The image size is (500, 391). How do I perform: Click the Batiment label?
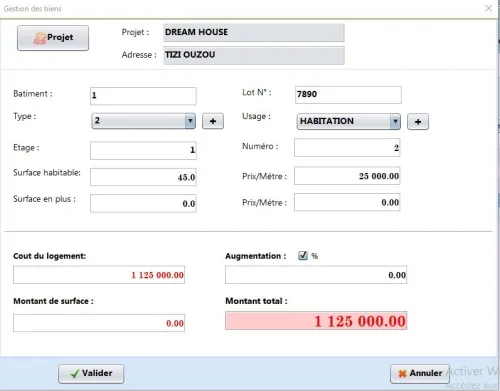coord(33,94)
